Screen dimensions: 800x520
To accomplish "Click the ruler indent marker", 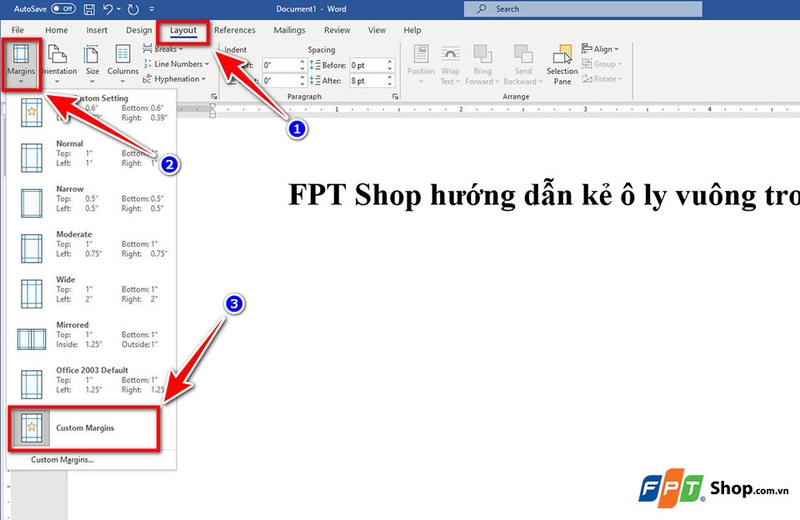I will (x=213, y=110).
